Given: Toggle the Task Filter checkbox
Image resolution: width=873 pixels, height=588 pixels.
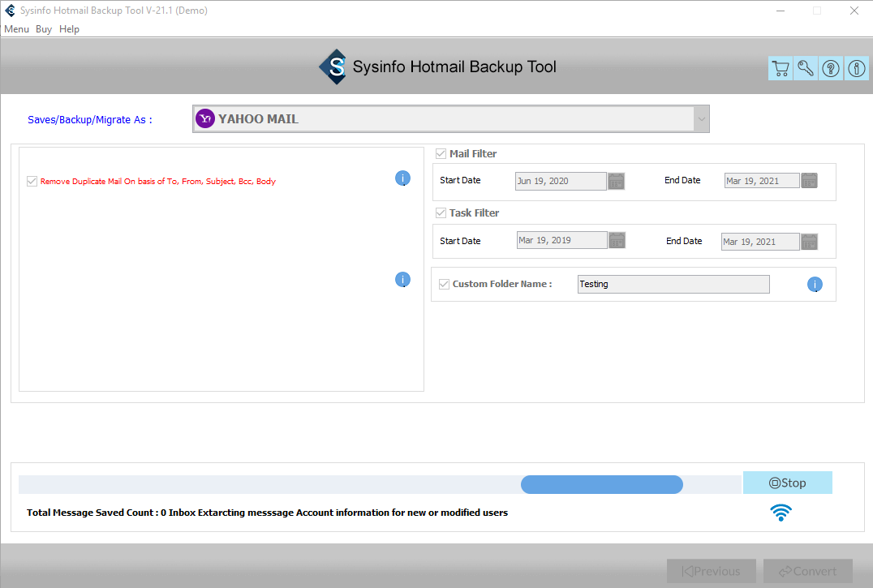Looking at the screenshot, I should 441,213.
